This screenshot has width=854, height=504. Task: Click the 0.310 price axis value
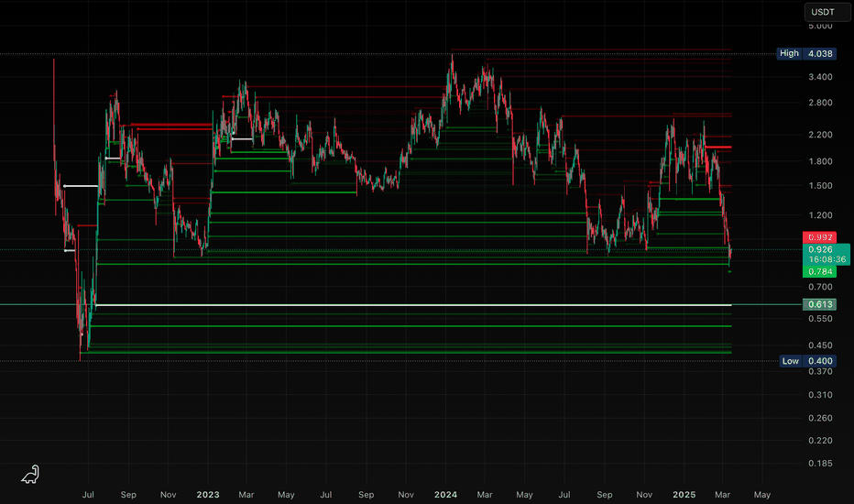click(x=820, y=394)
